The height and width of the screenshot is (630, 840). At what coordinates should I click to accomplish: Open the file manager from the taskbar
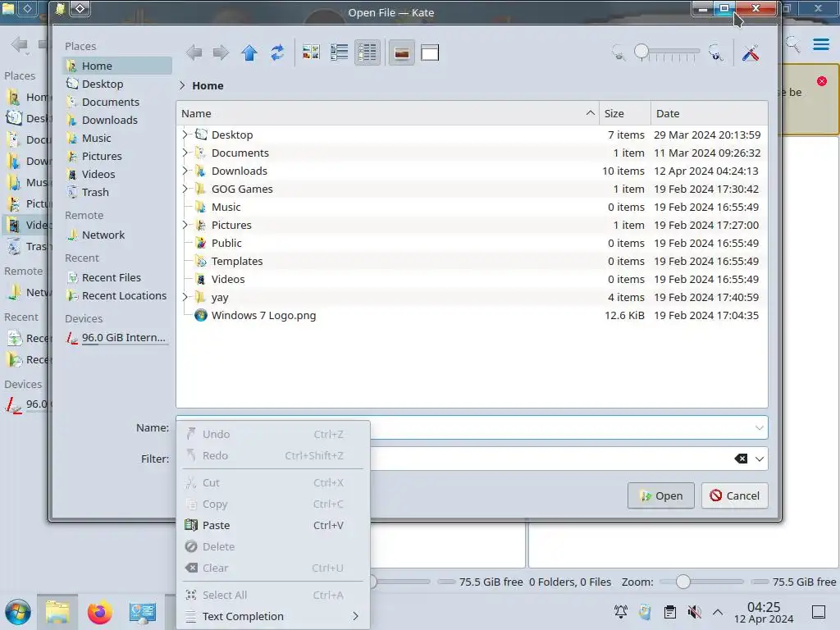pos(57,612)
